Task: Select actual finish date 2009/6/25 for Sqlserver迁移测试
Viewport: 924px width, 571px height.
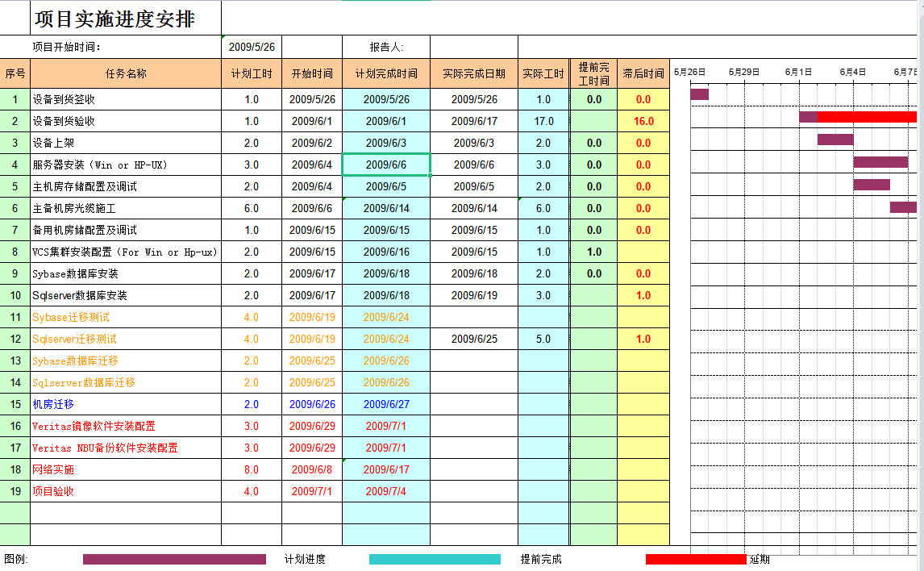Action: 474,340
